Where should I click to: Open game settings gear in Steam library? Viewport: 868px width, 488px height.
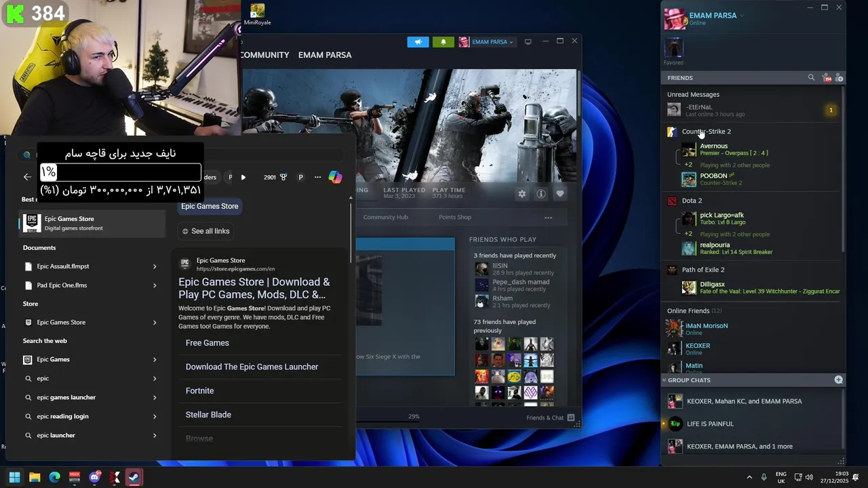point(522,194)
